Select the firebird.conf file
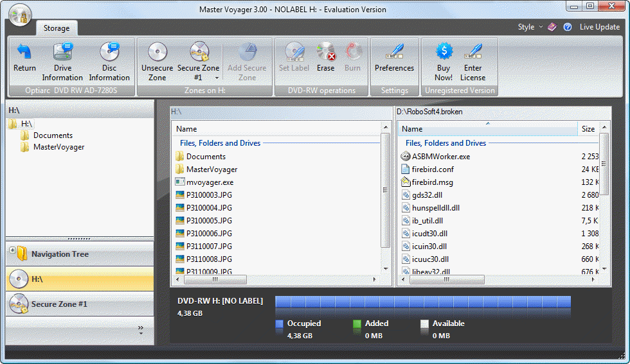Viewport: 630px width, 364px height. [428, 169]
